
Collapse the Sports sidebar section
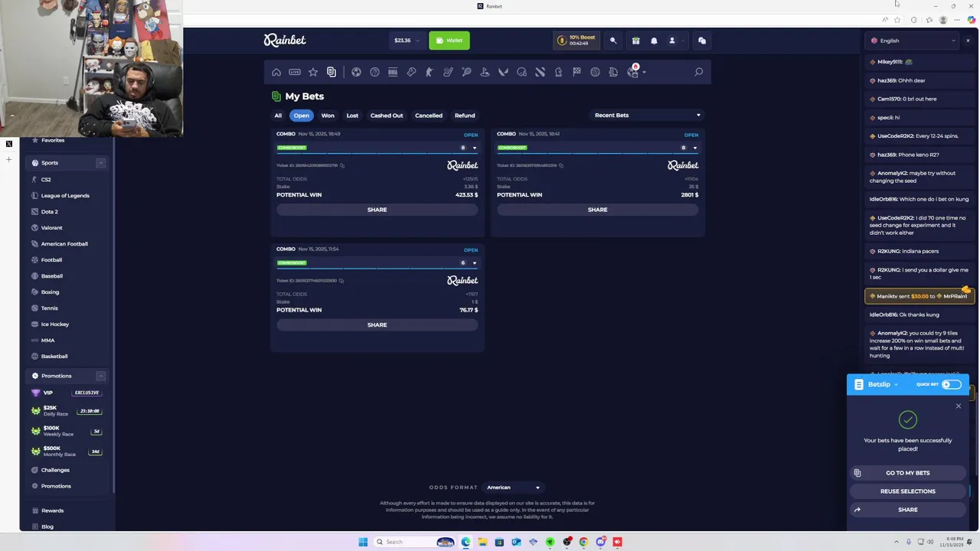coord(100,163)
